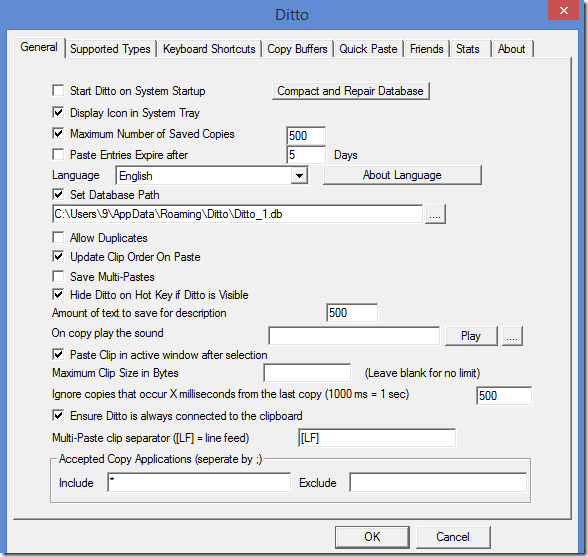The image size is (588, 557).
Task: Click the Include applications field
Action: click(x=199, y=482)
